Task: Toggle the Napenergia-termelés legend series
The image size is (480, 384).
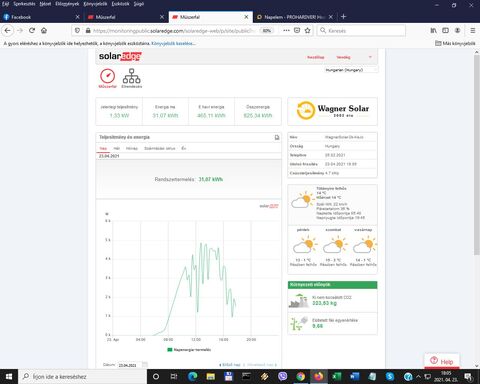Action: pos(189,350)
